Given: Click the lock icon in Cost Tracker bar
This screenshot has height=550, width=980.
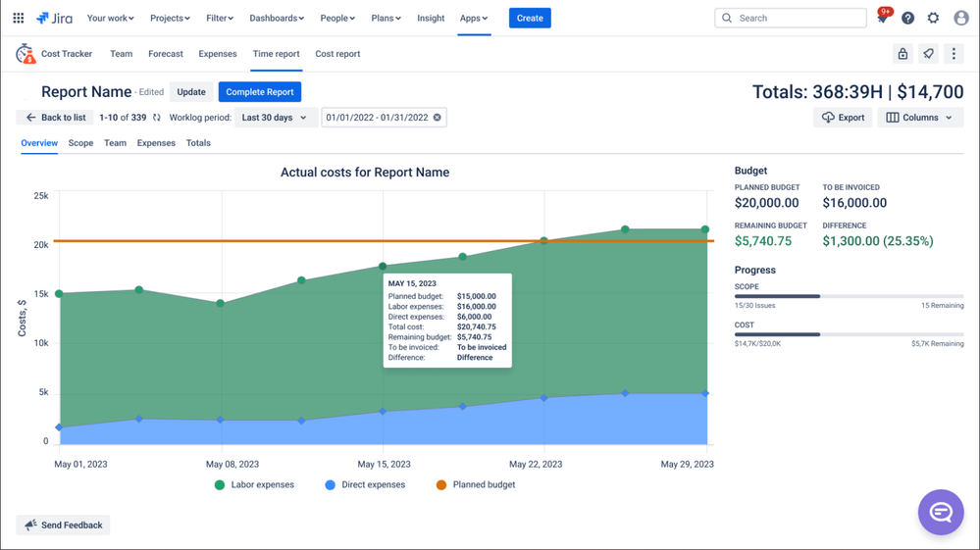Looking at the screenshot, I should click(x=903, y=54).
